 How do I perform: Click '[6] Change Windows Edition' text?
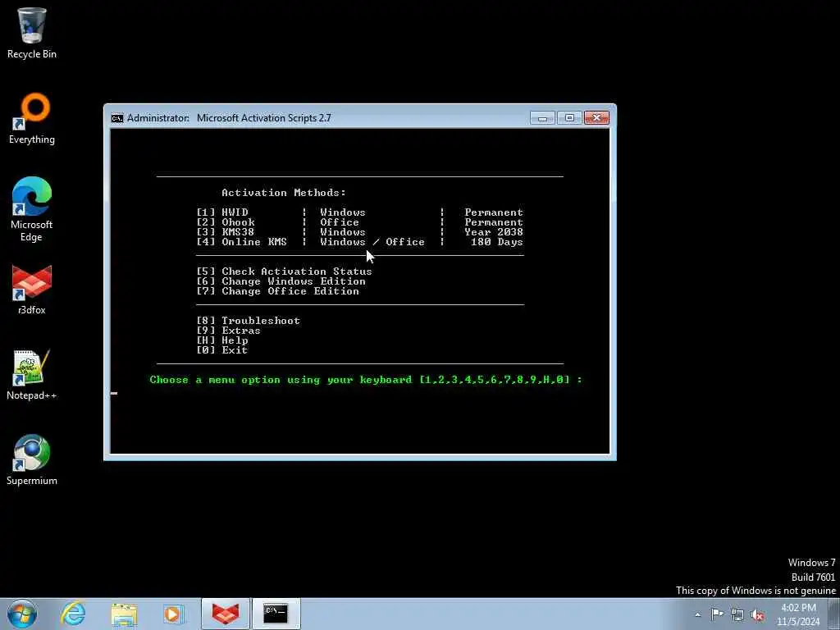coord(281,281)
